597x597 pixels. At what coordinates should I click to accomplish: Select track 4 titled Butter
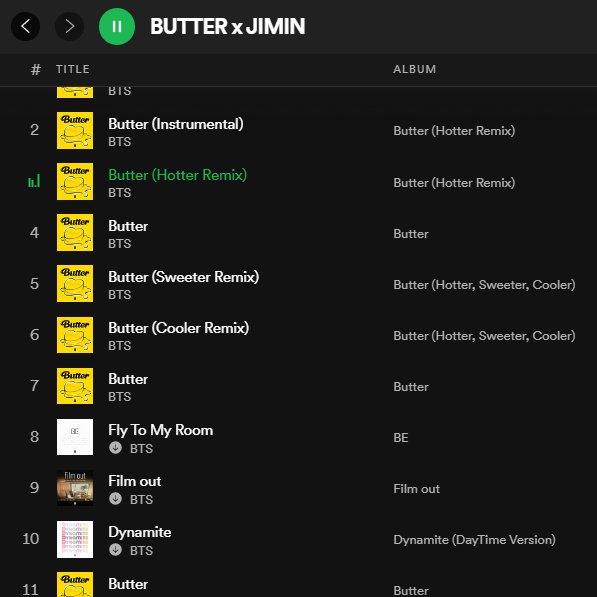pos(128,226)
